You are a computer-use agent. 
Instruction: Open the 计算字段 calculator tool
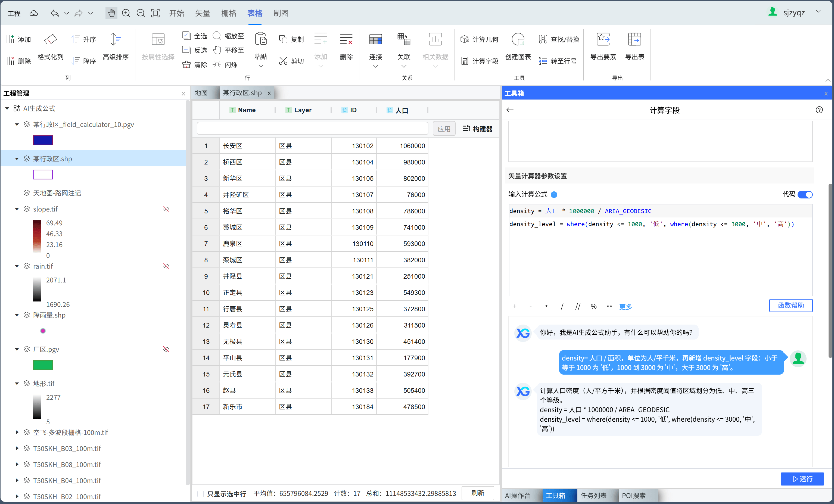coord(480,61)
